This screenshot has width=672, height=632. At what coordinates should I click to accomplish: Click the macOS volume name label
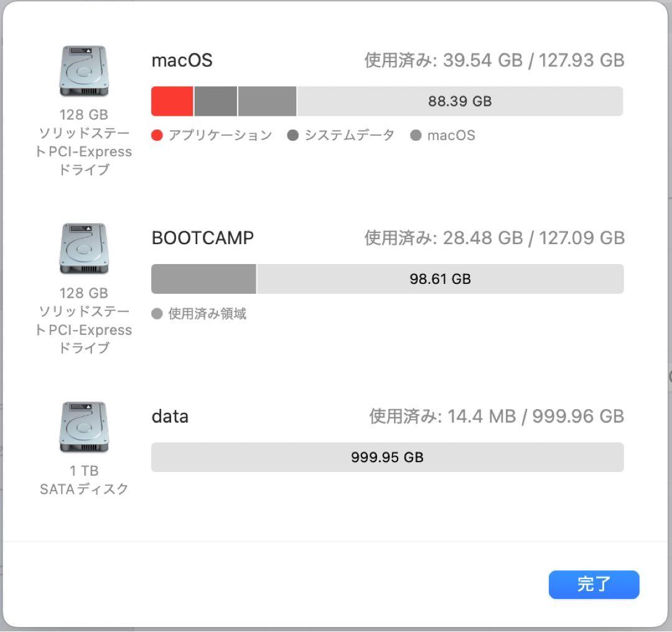pos(181,60)
